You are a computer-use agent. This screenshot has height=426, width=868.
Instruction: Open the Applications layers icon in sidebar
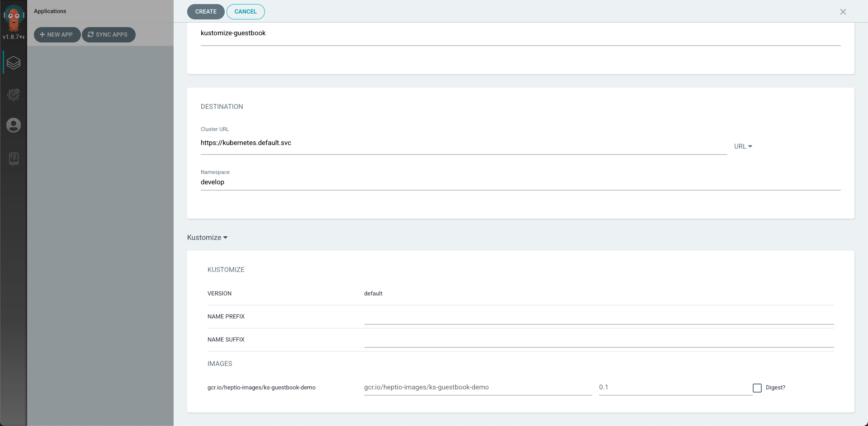tap(14, 63)
